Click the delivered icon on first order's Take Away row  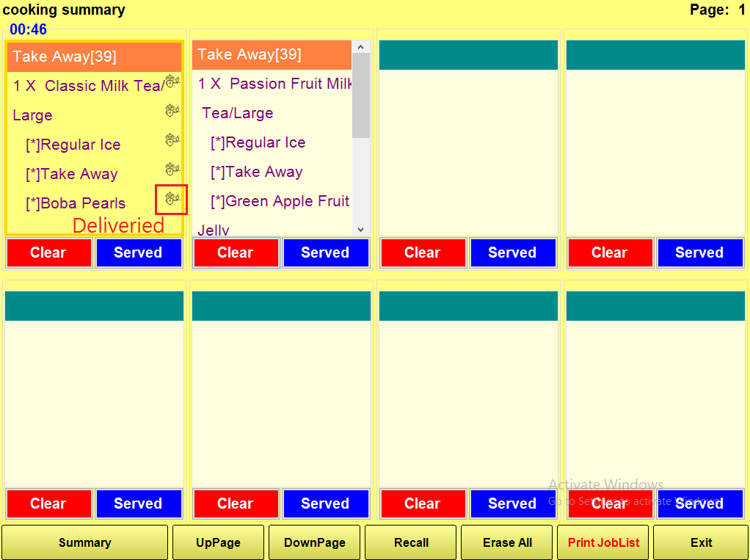point(172,170)
